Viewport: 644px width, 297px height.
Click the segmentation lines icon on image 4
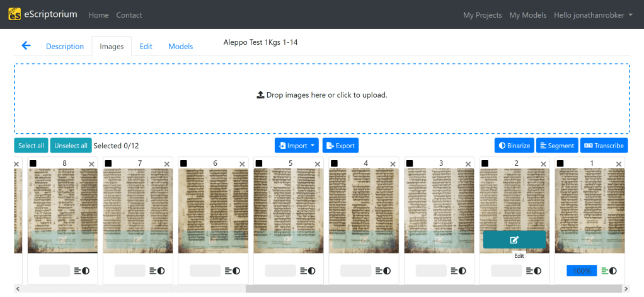[x=379, y=271]
